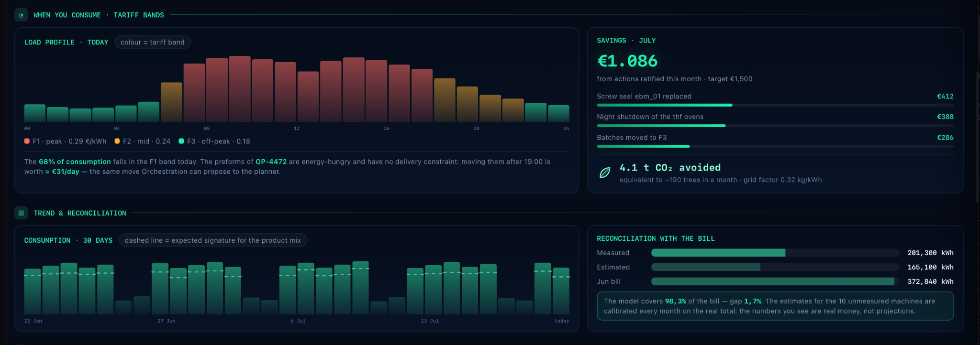This screenshot has width=980, height=345.
Task: Click the 'Batches moved to F3' progress bar
Action: tap(775, 146)
